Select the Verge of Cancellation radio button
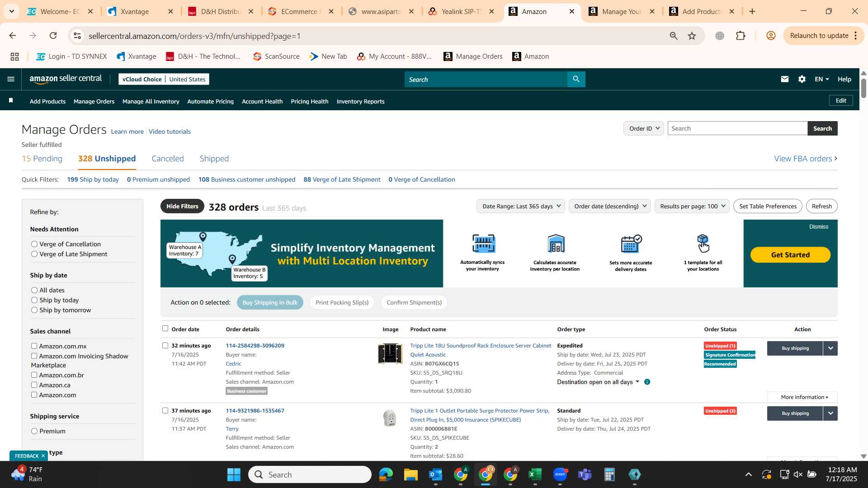This screenshot has width=868, height=488. click(x=34, y=244)
